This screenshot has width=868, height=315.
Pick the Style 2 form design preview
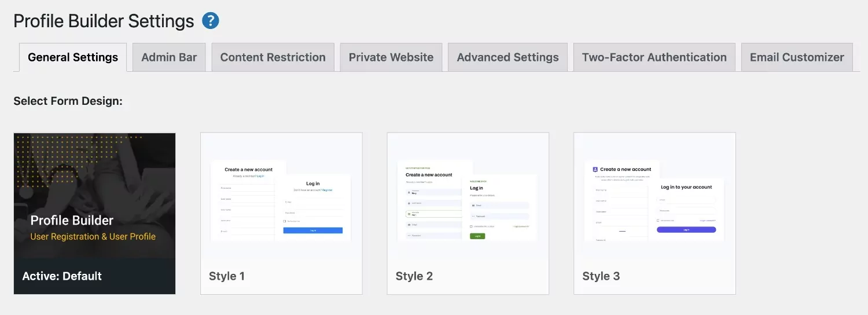pyautogui.click(x=468, y=213)
